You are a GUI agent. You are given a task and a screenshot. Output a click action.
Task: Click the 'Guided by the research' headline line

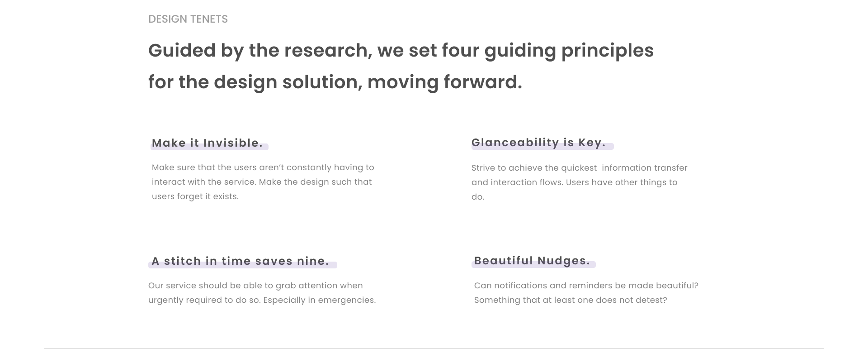[401, 51]
